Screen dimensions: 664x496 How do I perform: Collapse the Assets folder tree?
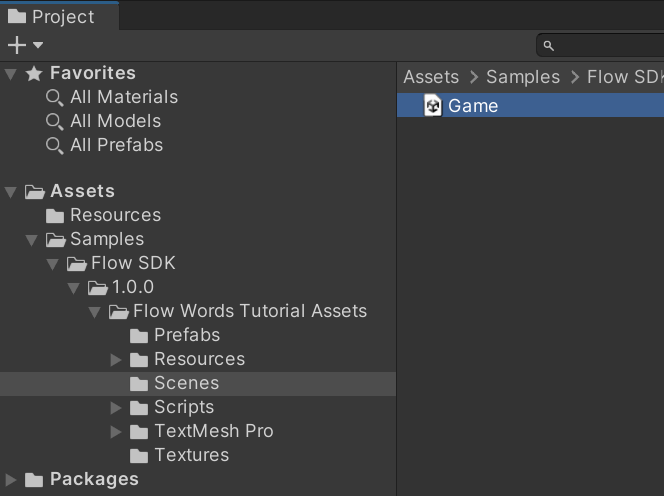pyautogui.click(x=11, y=191)
